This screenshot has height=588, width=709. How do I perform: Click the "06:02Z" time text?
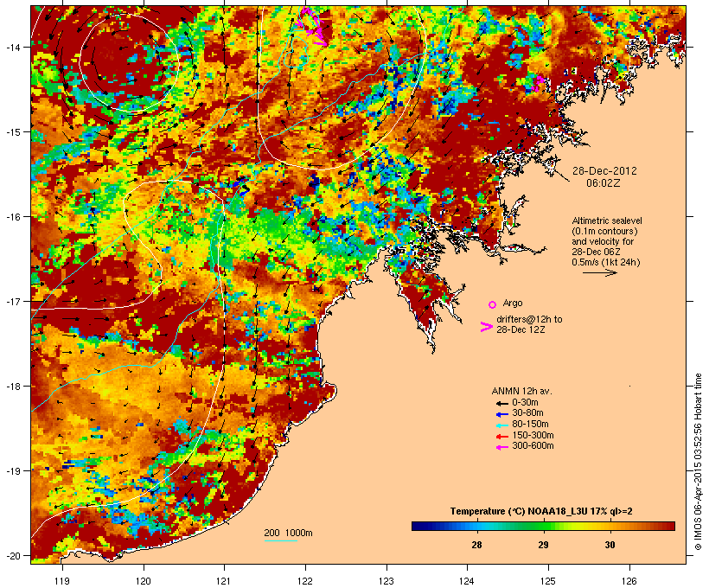(x=604, y=183)
